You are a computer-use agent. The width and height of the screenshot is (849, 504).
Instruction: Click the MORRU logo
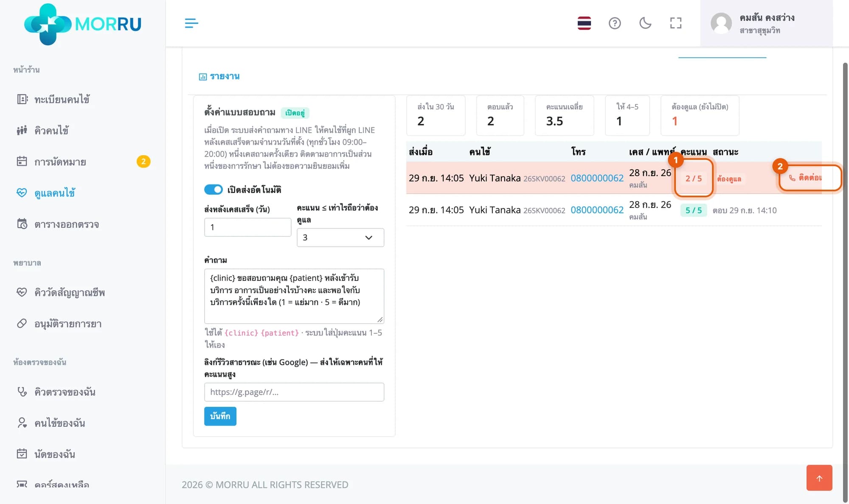tap(83, 24)
